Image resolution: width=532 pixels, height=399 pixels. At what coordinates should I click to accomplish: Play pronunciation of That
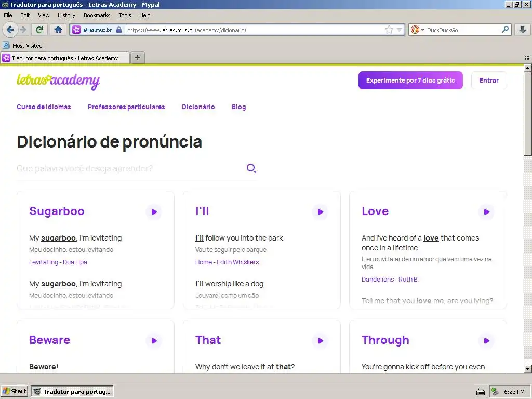[320, 341]
